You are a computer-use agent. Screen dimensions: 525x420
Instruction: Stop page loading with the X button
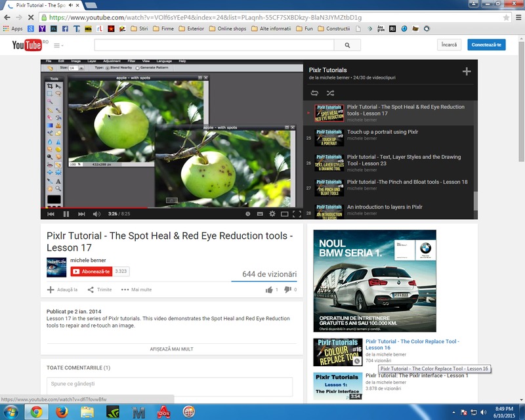[30, 18]
